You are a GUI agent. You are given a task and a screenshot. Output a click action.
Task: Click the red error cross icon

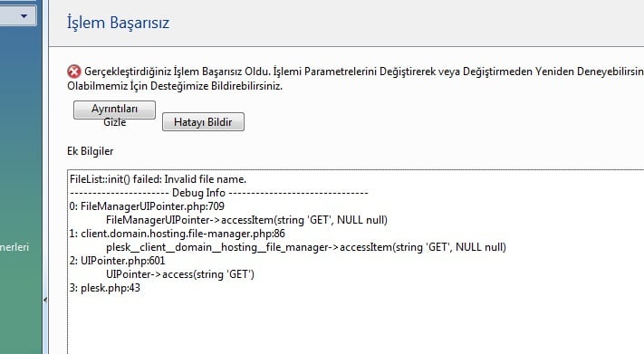tap(74, 72)
